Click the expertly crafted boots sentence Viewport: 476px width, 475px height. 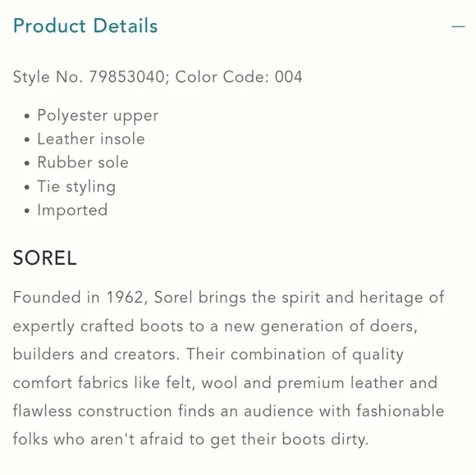point(215,327)
